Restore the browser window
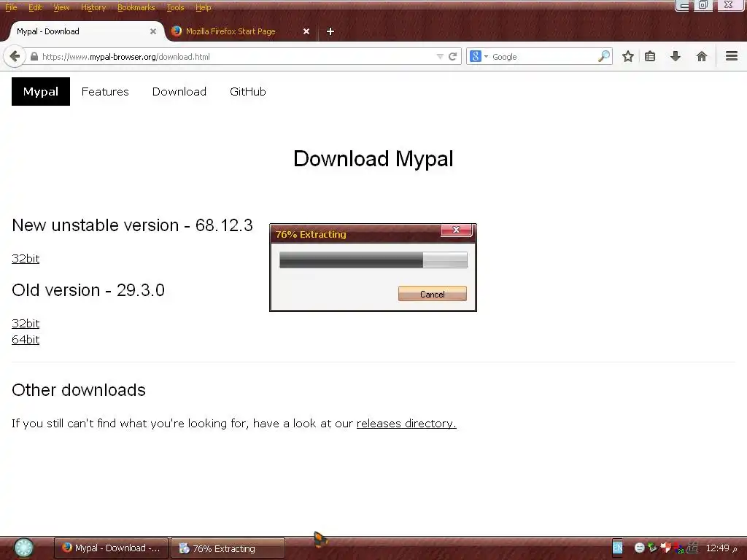 tap(703, 5)
